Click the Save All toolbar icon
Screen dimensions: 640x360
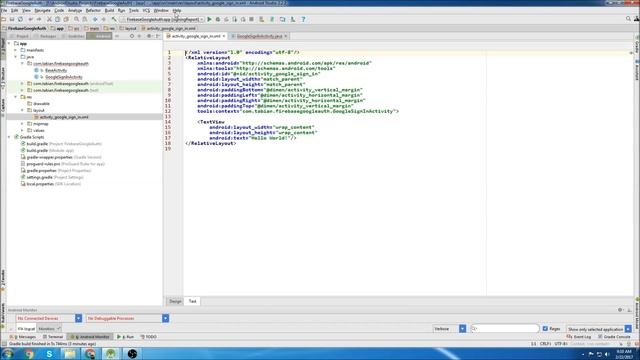(12, 19)
